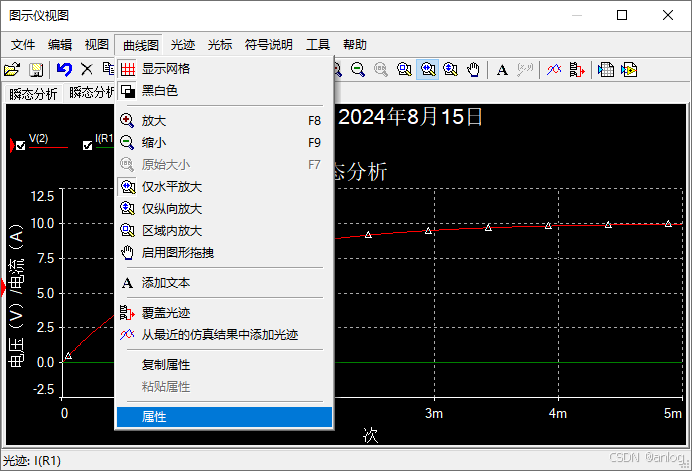Click the copy icon left of menu

pos(109,69)
